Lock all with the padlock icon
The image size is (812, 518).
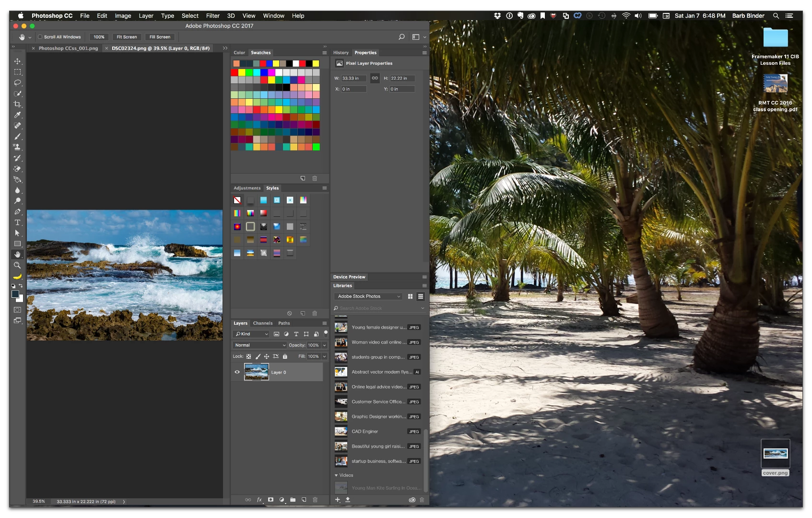(x=285, y=356)
